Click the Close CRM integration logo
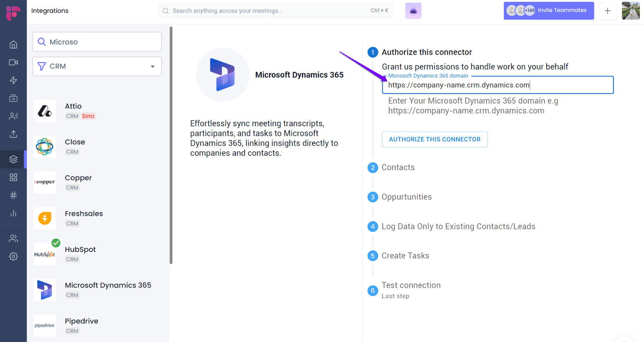 click(x=45, y=147)
